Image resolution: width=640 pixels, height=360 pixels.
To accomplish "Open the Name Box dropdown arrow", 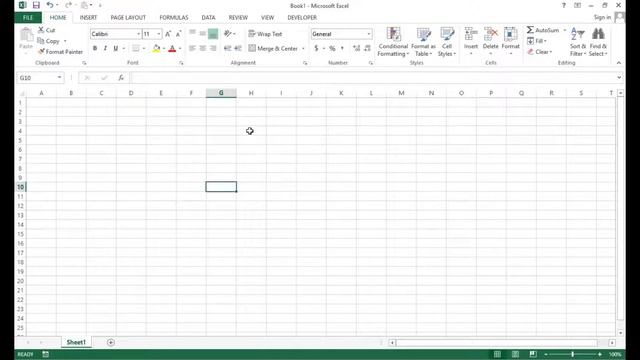I will pyautogui.click(x=59, y=78).
